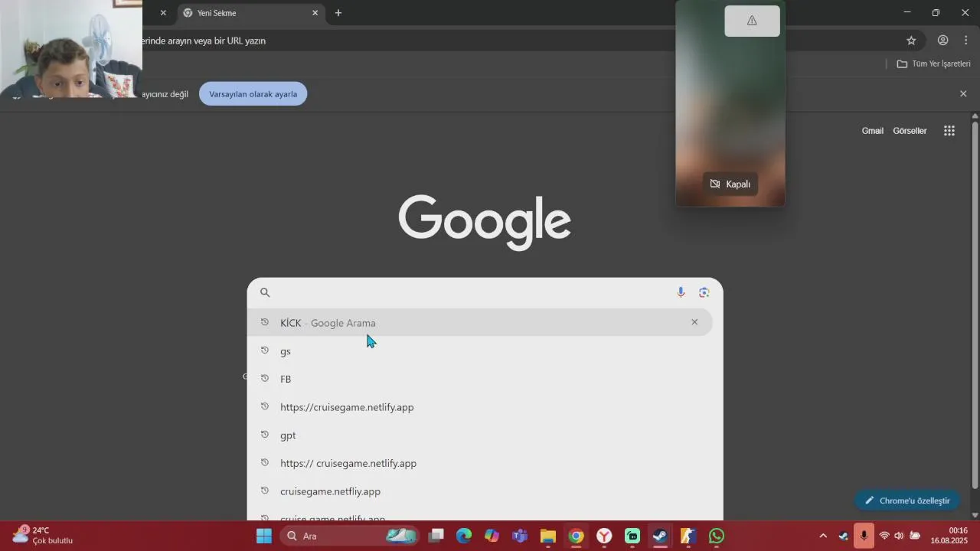
Task: Open WhatsApp from the taskbar
Action: pyautogui.click(x=717, y=536)
